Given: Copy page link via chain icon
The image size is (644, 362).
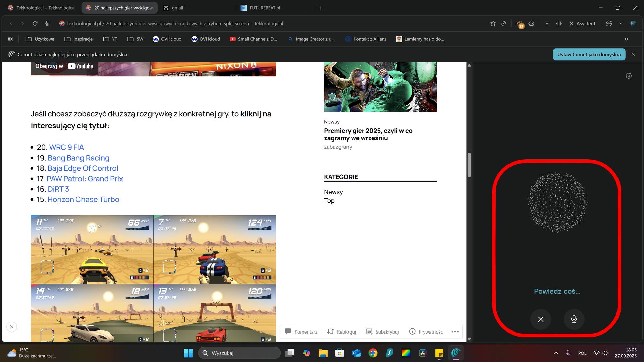Looking at the screenshot, I should tap(504, 23).
